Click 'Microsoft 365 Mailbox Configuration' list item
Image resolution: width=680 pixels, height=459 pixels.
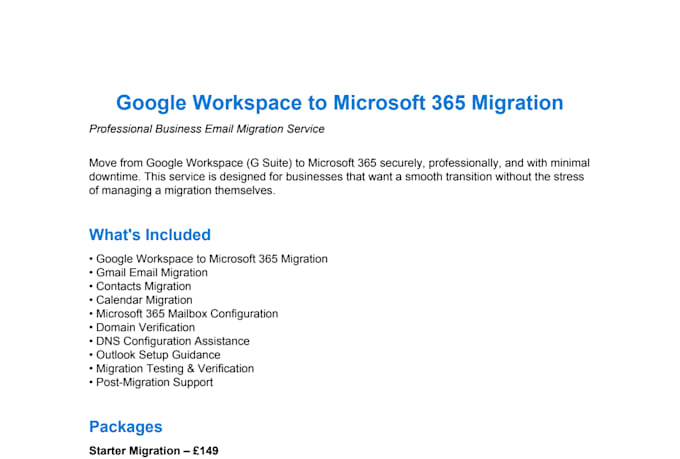point(183,314)
